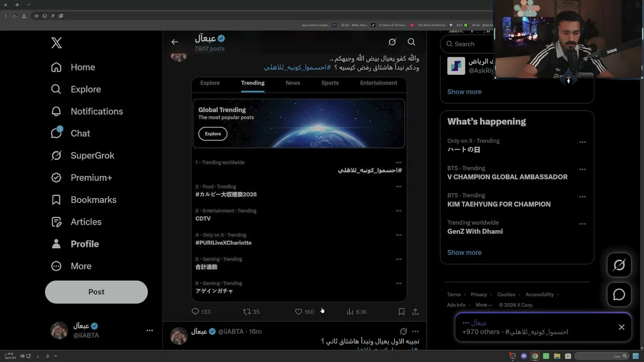Viewport: 644px width, 362px height.
Task: Open the Home page icon
Action: coord(56,67)
